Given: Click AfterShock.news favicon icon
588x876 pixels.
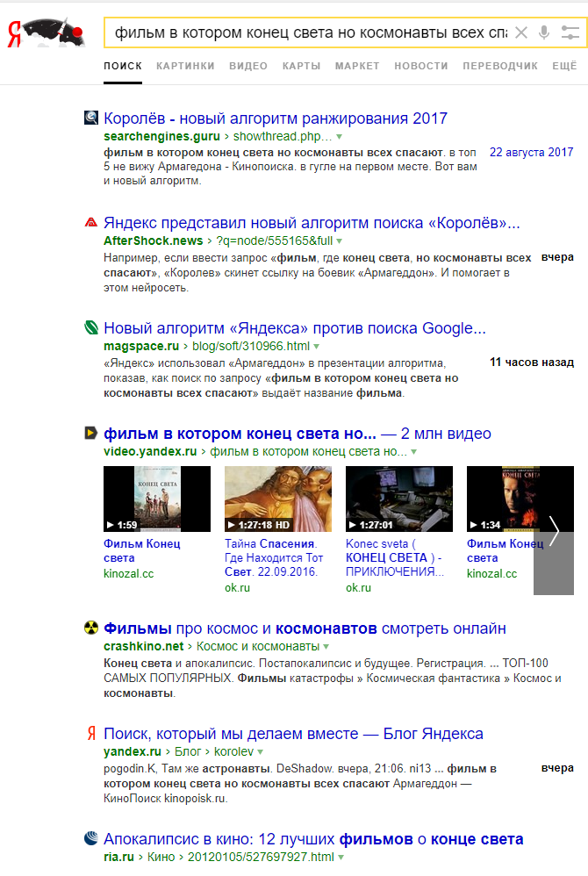Looking at the screenshot, I should [91, 222].
